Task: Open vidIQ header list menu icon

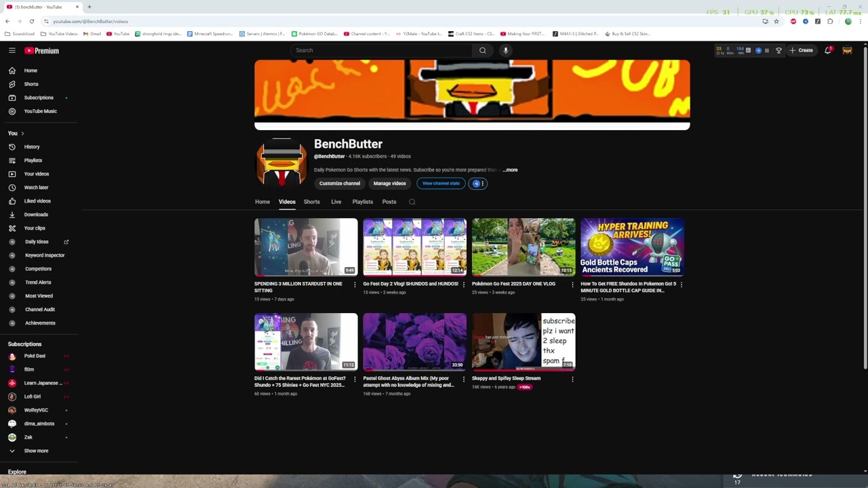Action: pyautogui.click(x=767, y=50)
